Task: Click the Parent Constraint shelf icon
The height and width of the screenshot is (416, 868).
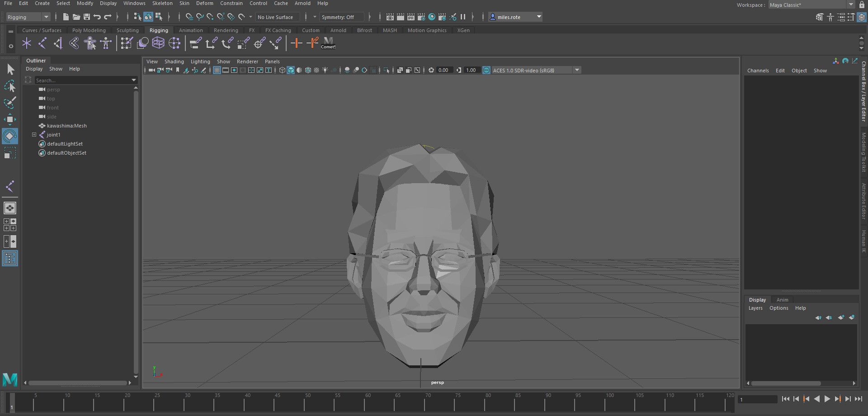Action: 196,43
